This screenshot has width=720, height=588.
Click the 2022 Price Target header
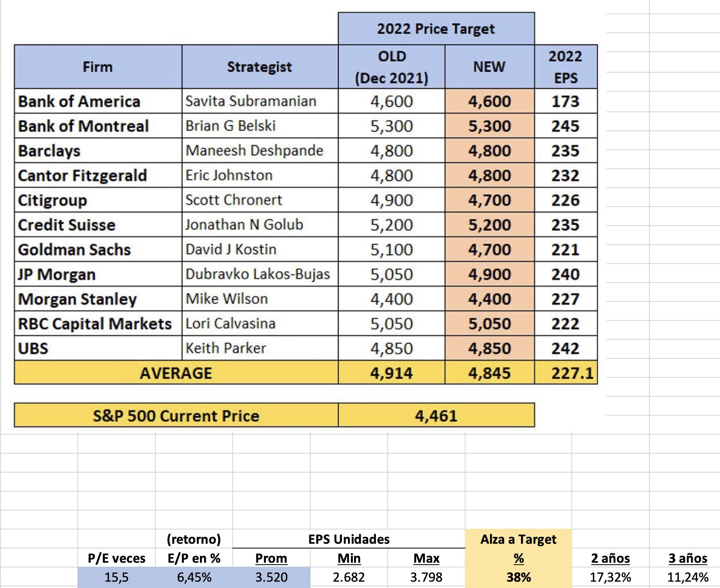(x=436, y=28)
